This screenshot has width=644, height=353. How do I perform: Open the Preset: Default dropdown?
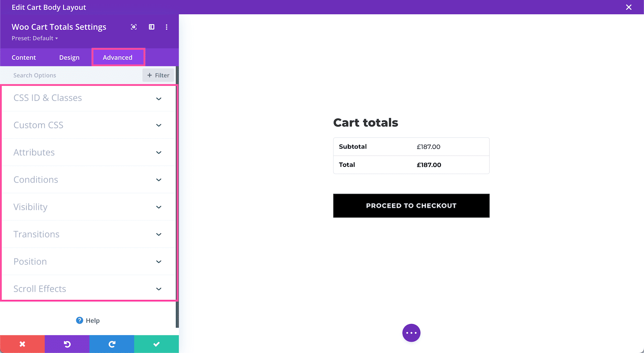[35, 38]
